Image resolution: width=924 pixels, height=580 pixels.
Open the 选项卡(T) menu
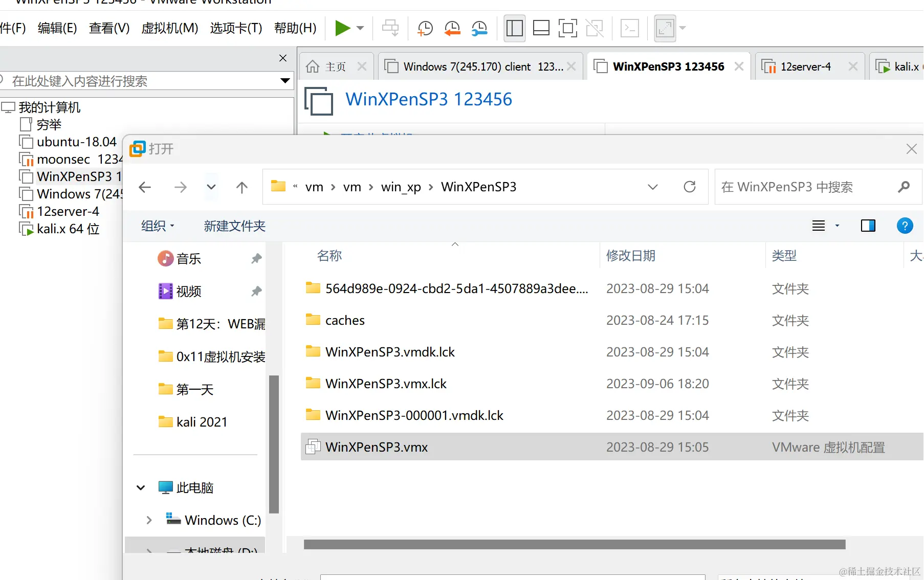[x=236, y=28]
